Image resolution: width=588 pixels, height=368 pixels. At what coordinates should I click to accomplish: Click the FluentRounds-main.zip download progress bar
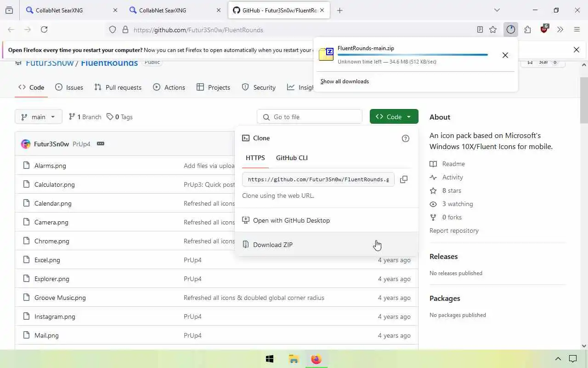[x=413, y=55]
